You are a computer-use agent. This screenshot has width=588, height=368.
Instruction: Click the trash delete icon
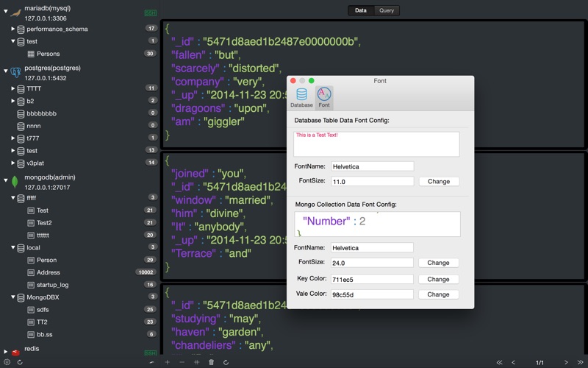click(x=211, y=362)
